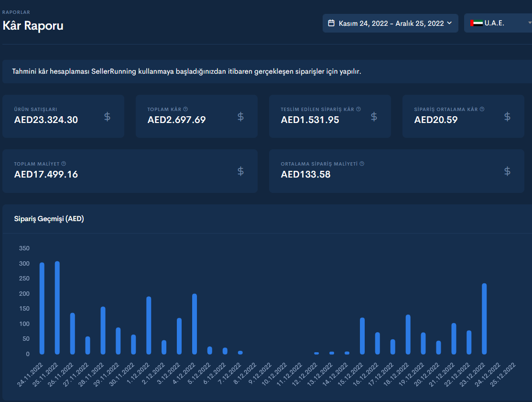The image size is (532, 402).
Task: Click dollar icon on Ürün Satışları card
Action: click(107, 117)
